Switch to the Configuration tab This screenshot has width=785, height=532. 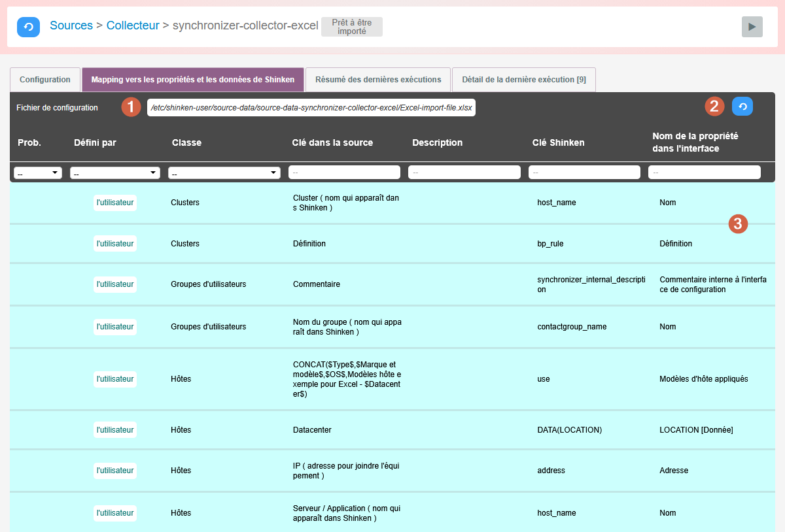tap(45, 80)
